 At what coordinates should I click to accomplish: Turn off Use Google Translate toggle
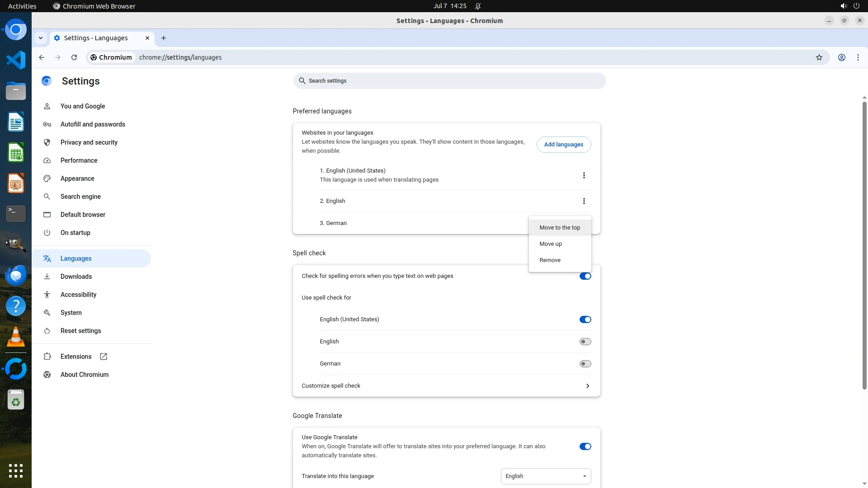pos(585,446)
